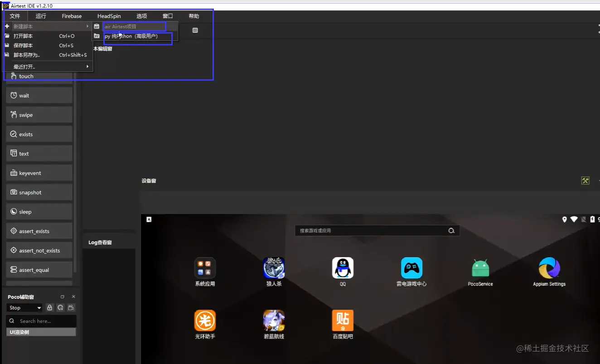
Task: Open the 雷电游戏中心 app
Action: pos(411,268)
